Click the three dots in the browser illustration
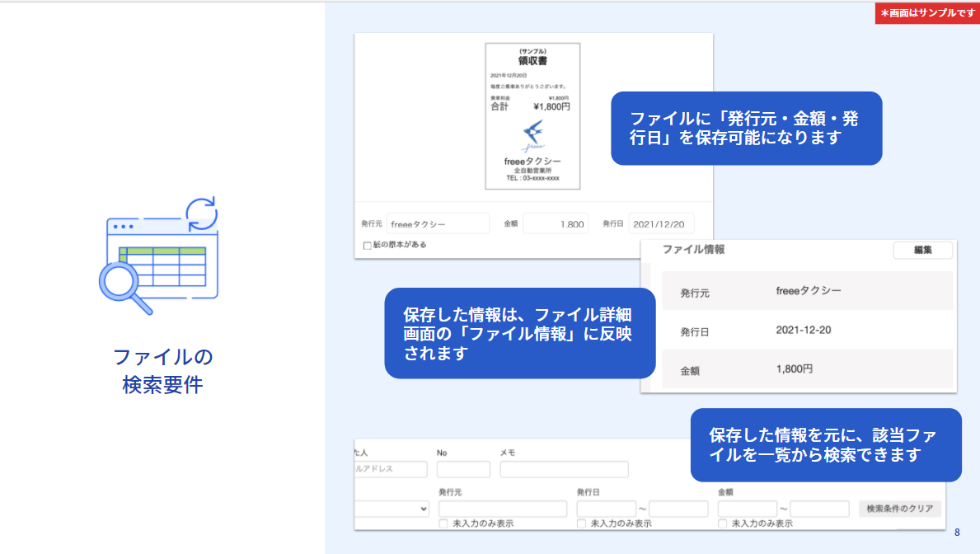 [x=123, y=227]
